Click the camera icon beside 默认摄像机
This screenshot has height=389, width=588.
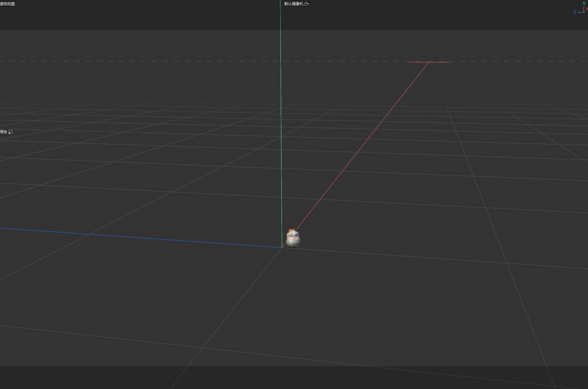(x=307, y=4)
